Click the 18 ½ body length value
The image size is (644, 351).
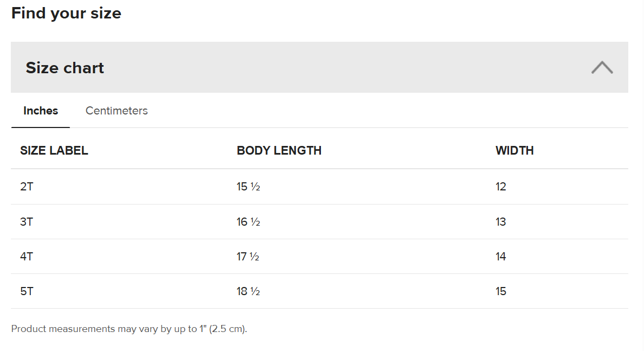pyautogui.click(x=248, y=291)
